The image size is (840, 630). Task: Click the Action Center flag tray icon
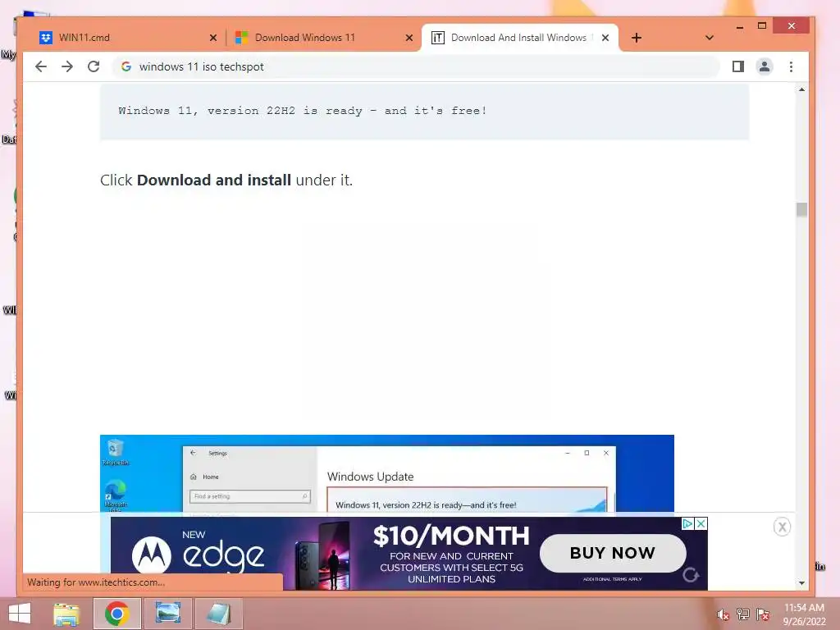click(x=763, y=614)
